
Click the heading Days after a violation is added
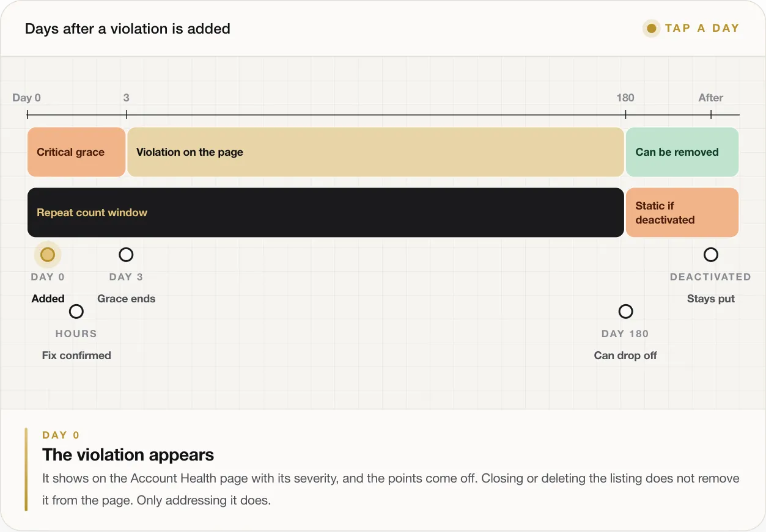click(x=128, y=29)
